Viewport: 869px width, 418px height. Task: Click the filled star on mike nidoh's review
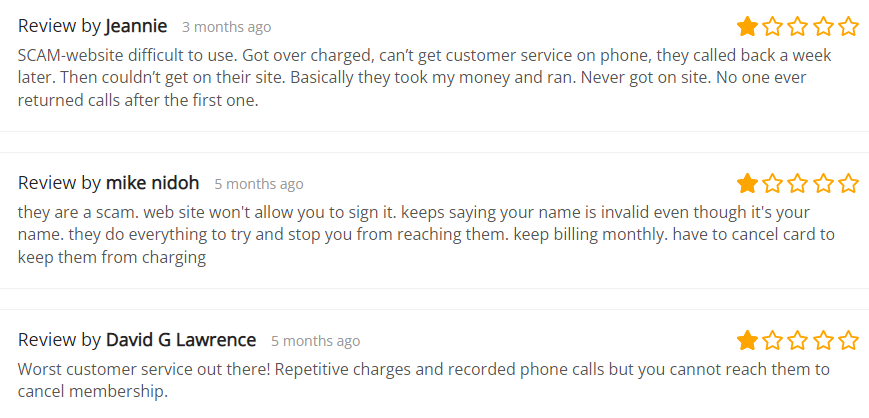pos(747,183)
